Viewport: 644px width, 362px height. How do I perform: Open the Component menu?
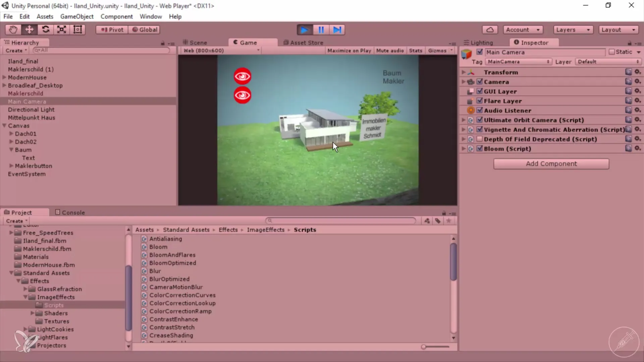click(x=117, y=16)
